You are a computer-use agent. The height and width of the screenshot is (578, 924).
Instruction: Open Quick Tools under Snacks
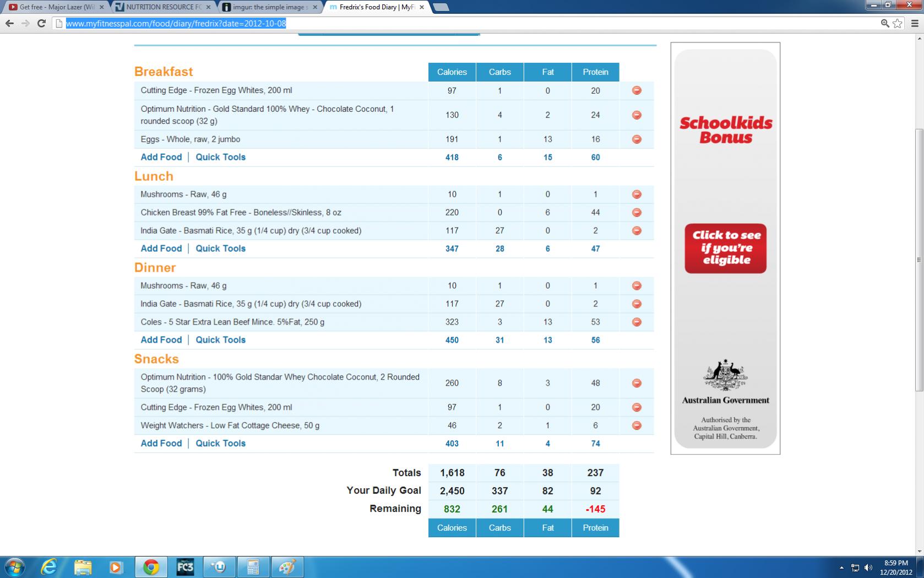coord(220,444)
